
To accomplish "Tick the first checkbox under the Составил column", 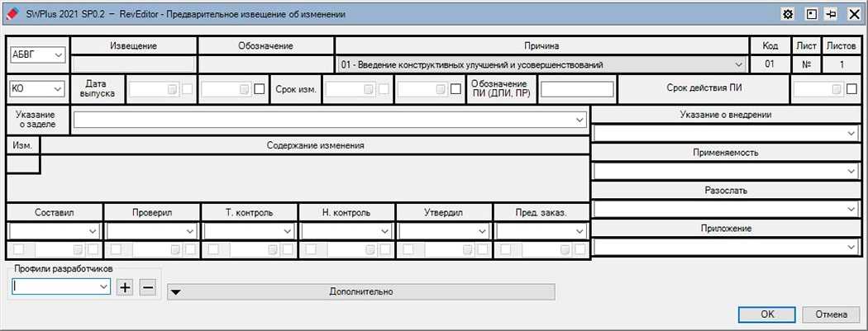I will (18, 248).
